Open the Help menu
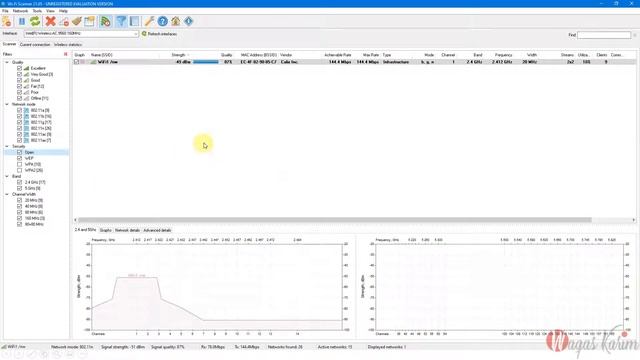This screenshot has width=640, height=360. 63,11
